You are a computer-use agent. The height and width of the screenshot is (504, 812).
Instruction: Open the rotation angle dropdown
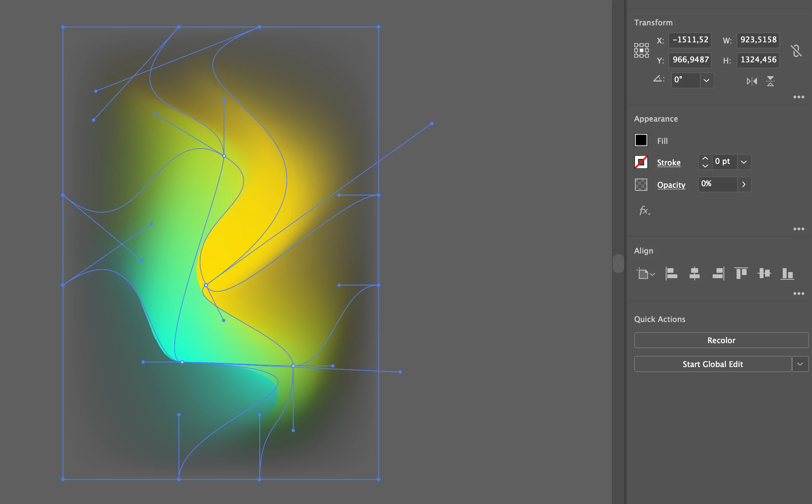pos(706,80)
